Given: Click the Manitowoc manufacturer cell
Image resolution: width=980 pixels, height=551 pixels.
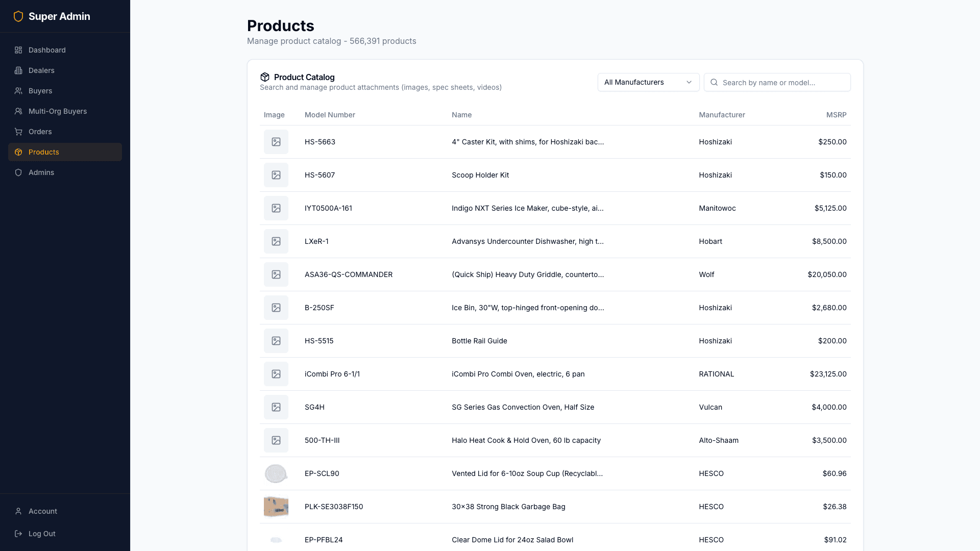Looking at the screenshot, I should 717,208.
